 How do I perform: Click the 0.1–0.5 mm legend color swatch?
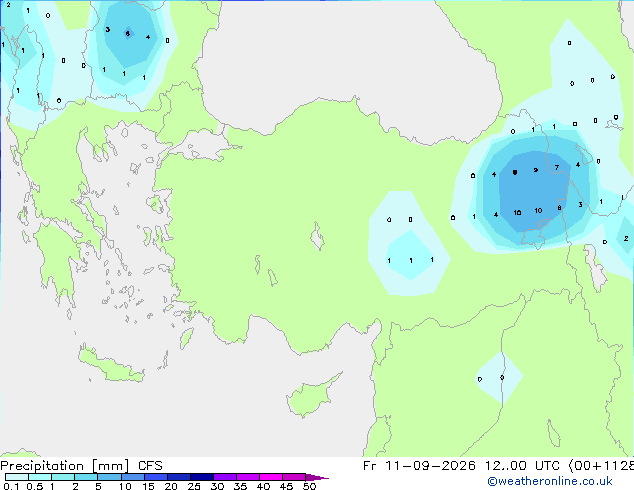(17, 477)
